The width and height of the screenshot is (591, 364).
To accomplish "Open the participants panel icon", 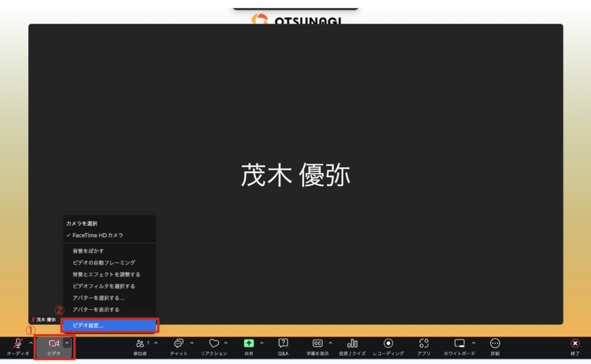I will pos(140,343).
